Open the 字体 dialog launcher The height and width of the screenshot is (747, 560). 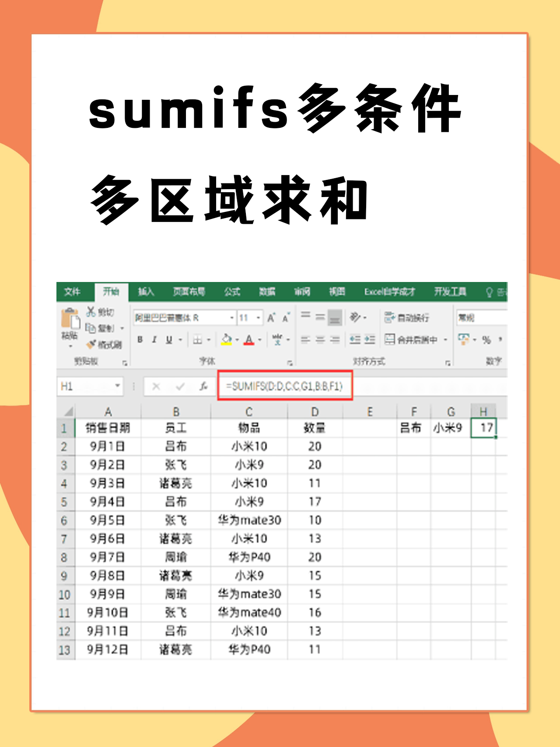pyautogui.click(x=290, y=363)
